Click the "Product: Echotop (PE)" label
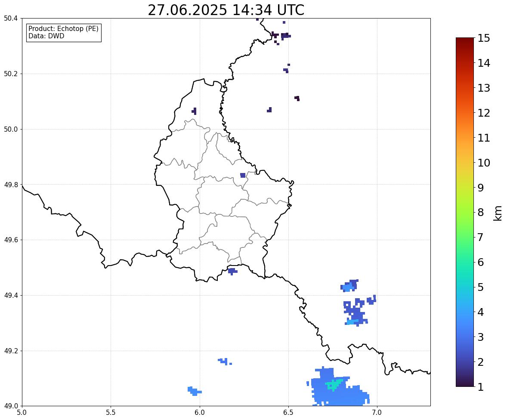This screenshot has height=420, width=507. coord(63,29)
